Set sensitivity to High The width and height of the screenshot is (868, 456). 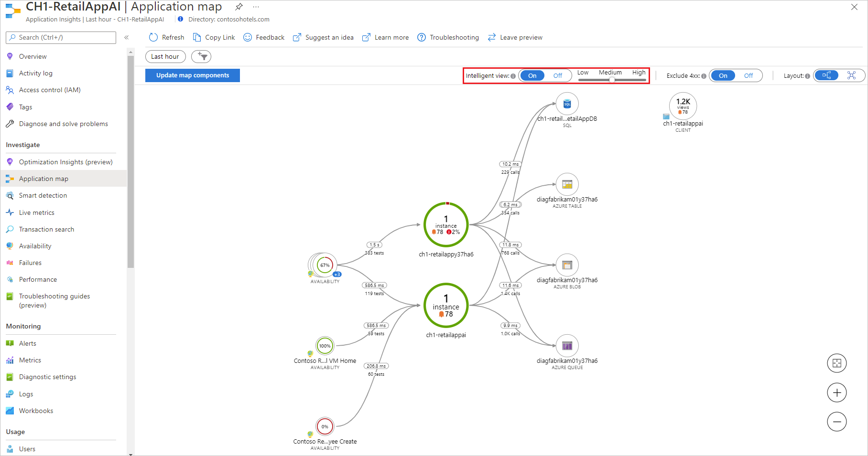tap(639, 73)
